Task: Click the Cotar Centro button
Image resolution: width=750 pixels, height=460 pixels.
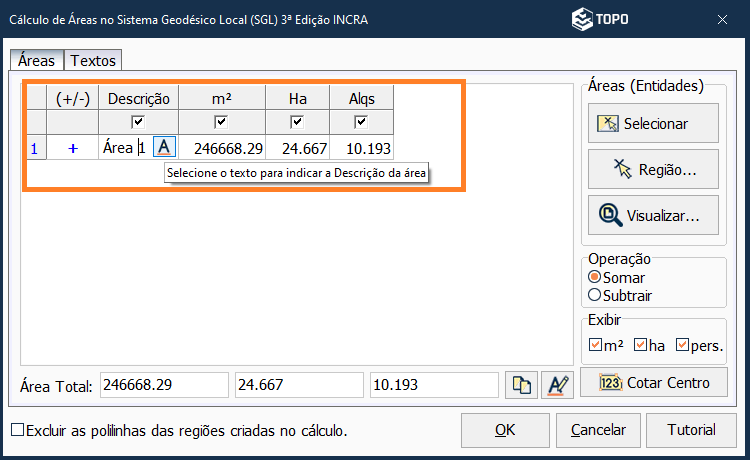Action: tap(653, 383)
